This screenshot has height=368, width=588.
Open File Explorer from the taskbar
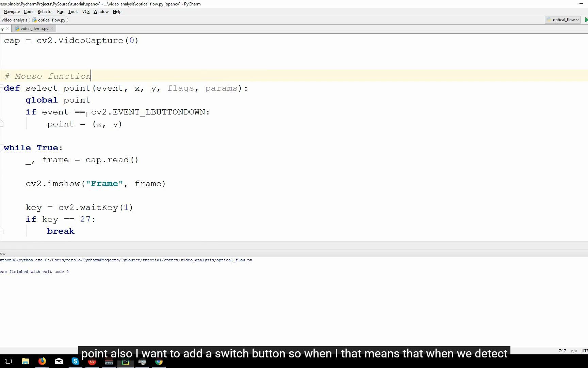click(26, 361)
